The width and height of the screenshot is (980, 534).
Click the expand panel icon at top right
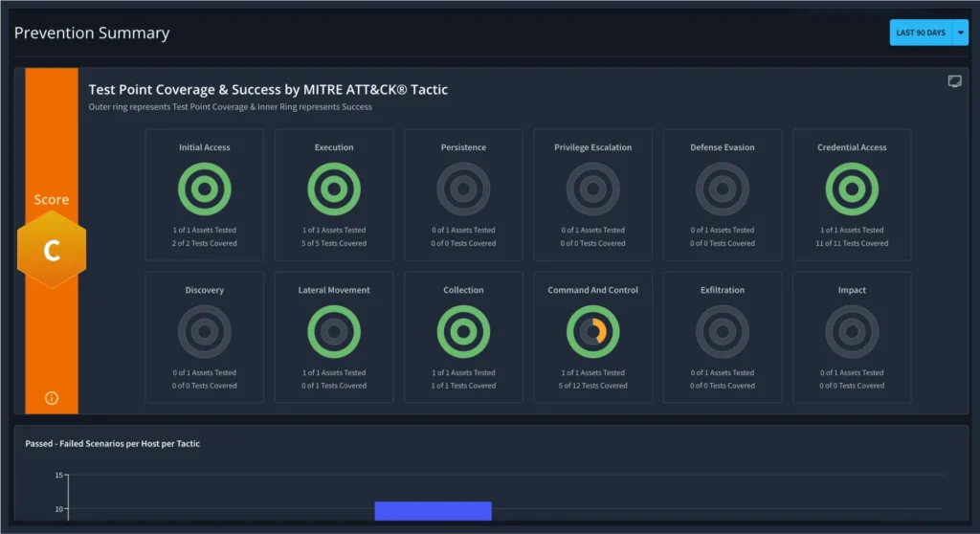coord(954,82)
